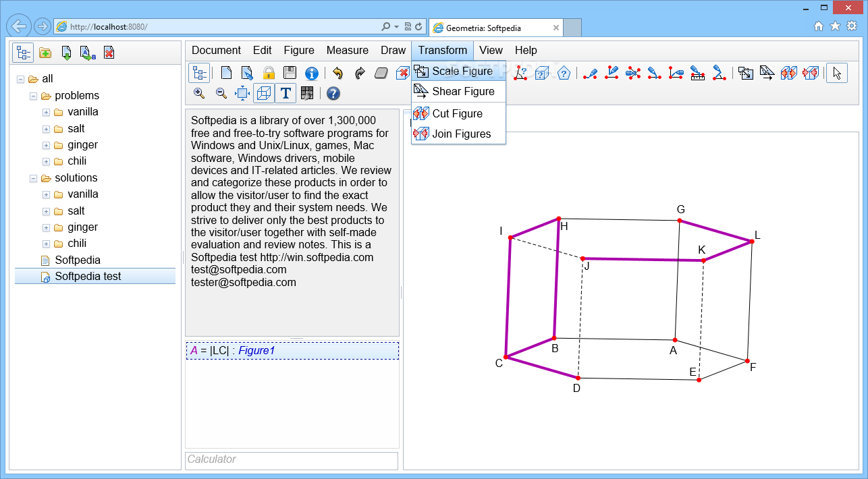Click Shear Figure icon in toolbar
The image size is (868, 479).
767,73
